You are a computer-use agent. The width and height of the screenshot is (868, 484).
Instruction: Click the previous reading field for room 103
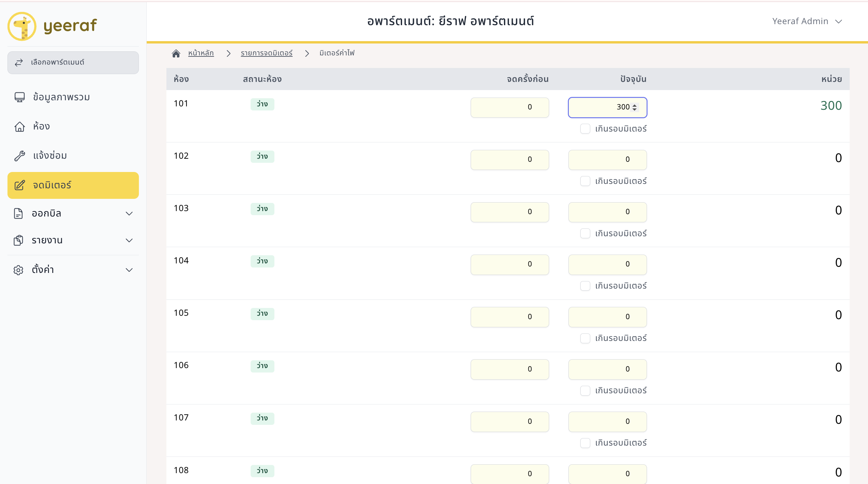[x=510, y=212]
